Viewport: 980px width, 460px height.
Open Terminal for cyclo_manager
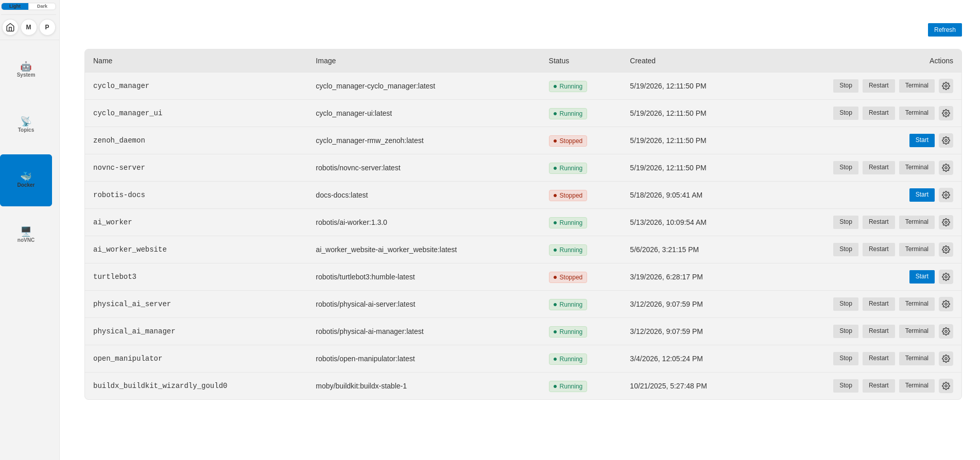coord(917,86)
